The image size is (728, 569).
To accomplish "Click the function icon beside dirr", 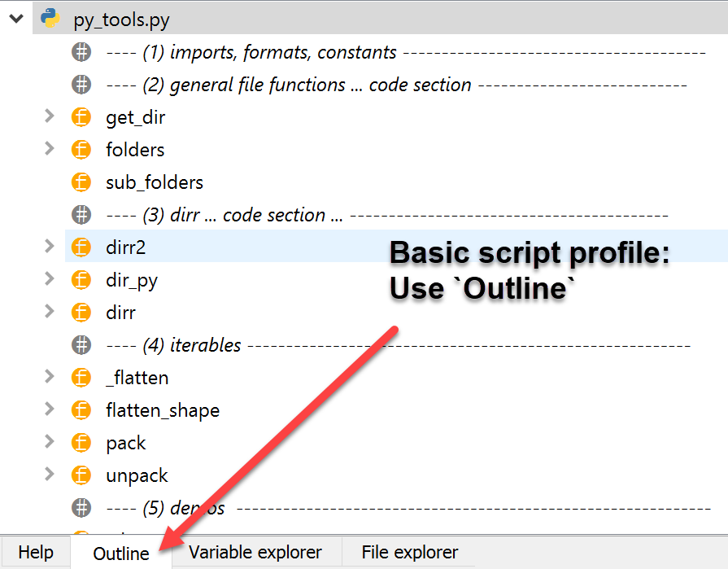I will tap(81, 312).
